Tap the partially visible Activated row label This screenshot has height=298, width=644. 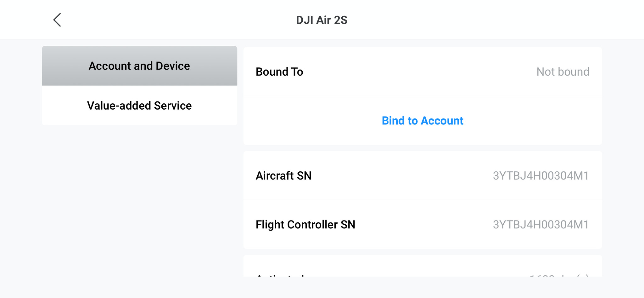(x=280, y=275)
